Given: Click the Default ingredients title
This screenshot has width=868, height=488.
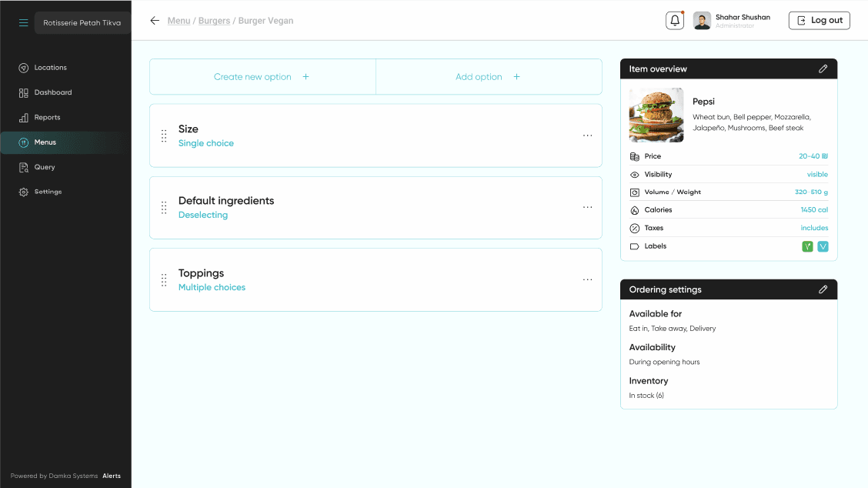Looking at the screenshot, I should click(226, 201).
